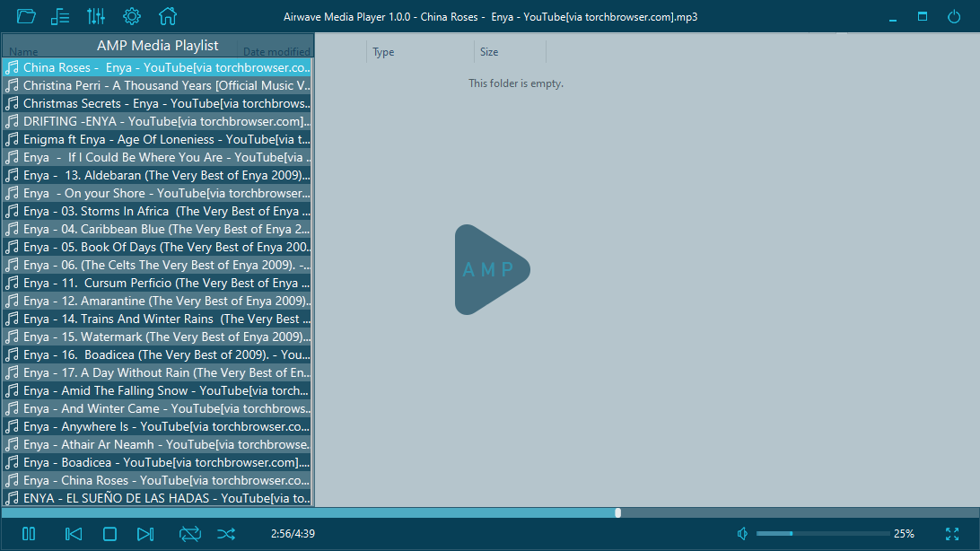Open the folder icon to load media
Viewport: 980px width, 551px height.
(26, 16)
